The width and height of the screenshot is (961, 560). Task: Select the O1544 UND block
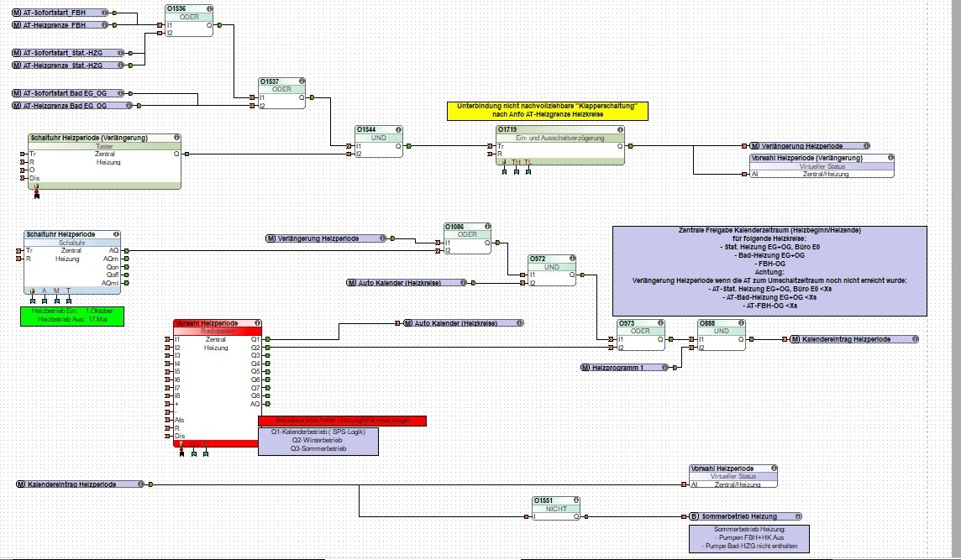(x=379, y=142)
